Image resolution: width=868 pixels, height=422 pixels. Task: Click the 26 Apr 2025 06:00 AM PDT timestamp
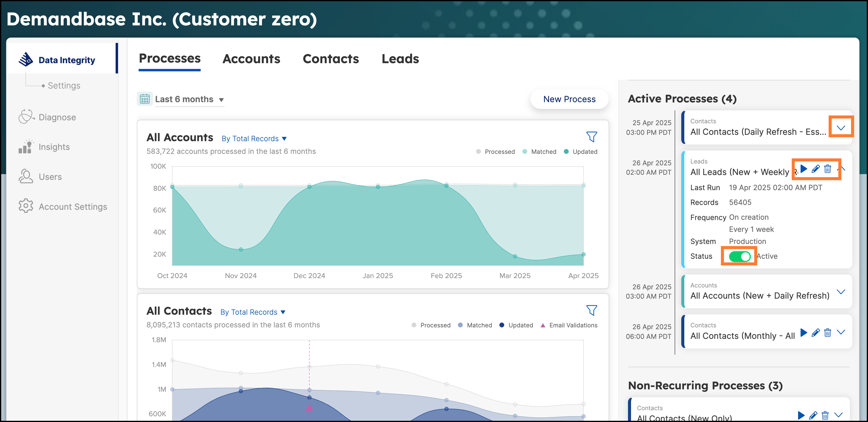coord(649,332)
